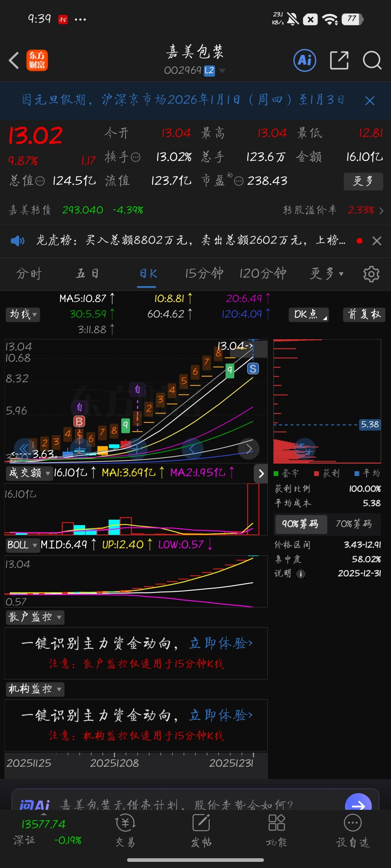391x868 pixels.
Task: Open the Ai assistant icon
Action: [x=304, y=60]
